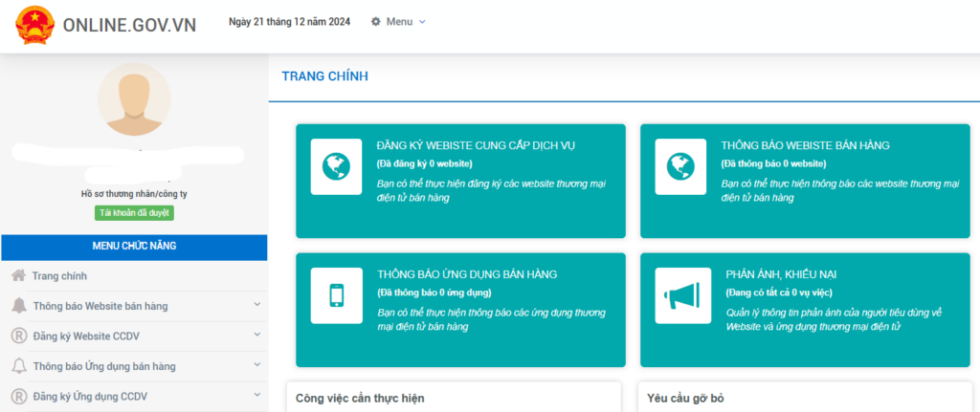
Task: Click the bell icon beside Thông báo Website bán hàng
Action: point(18,306)
